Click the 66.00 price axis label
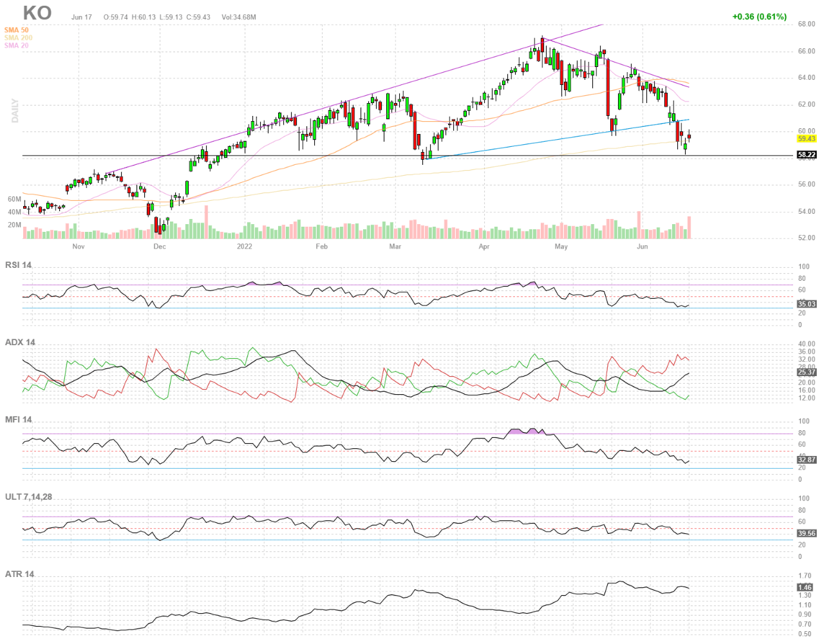The image size is (824, 644). pyautogui.click(x=807, y=52)
